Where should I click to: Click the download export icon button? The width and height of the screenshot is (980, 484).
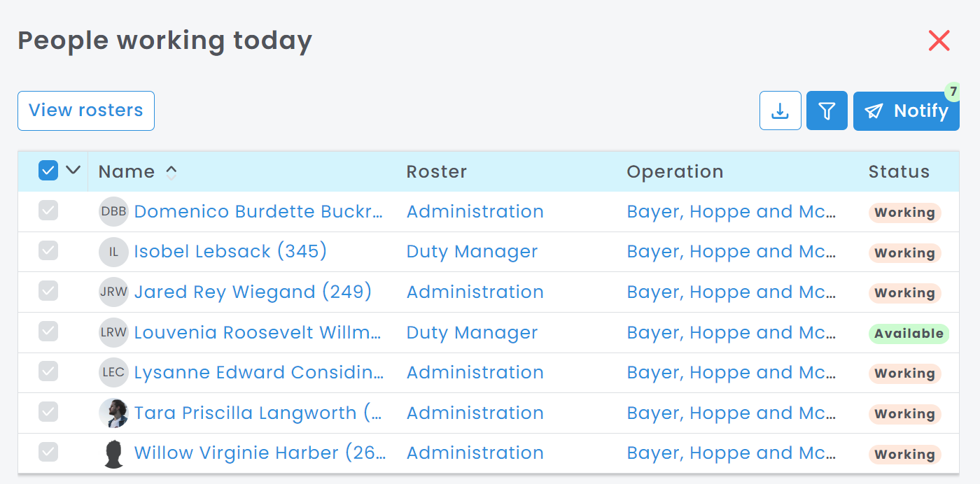(780, 111)
